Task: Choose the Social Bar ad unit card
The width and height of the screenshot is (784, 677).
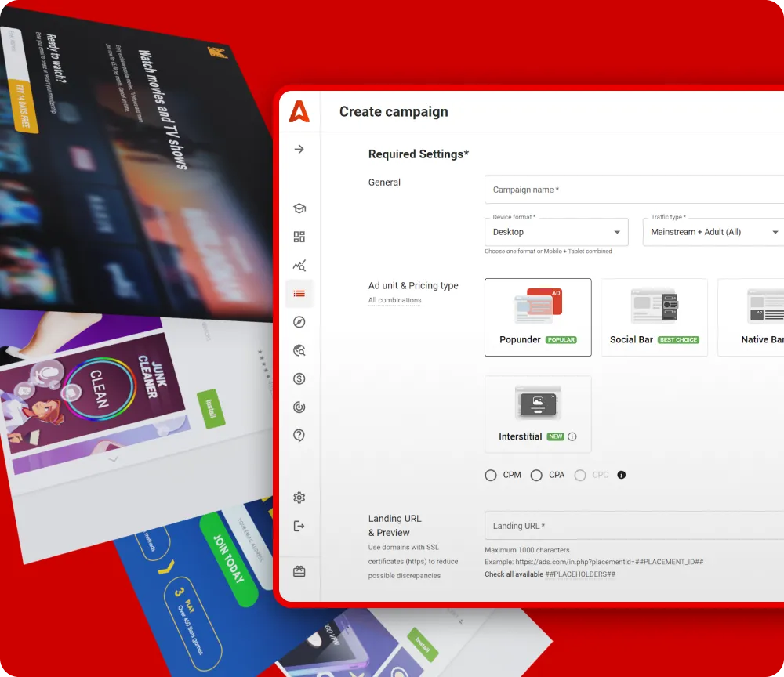Action: [654, 317]
